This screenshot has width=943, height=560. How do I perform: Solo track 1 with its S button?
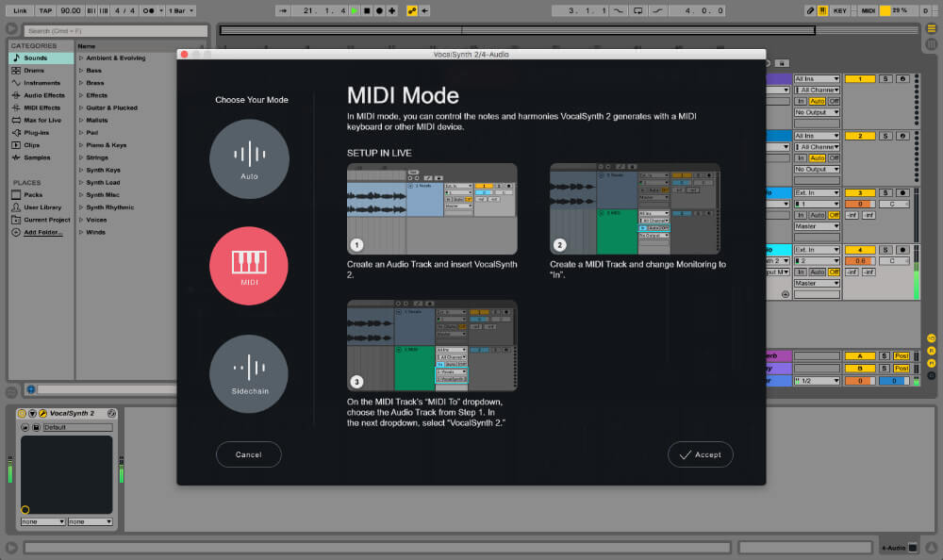(x=886, y=77)
